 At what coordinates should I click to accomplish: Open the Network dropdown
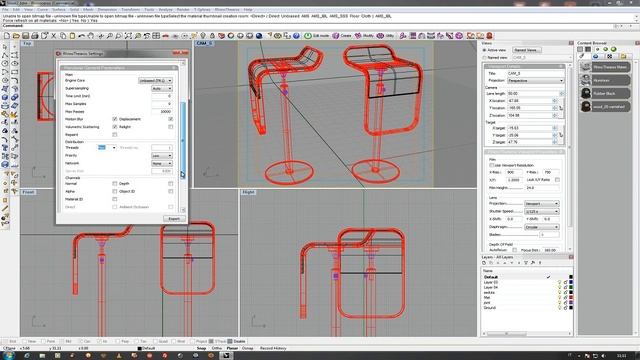coord(162,164)
